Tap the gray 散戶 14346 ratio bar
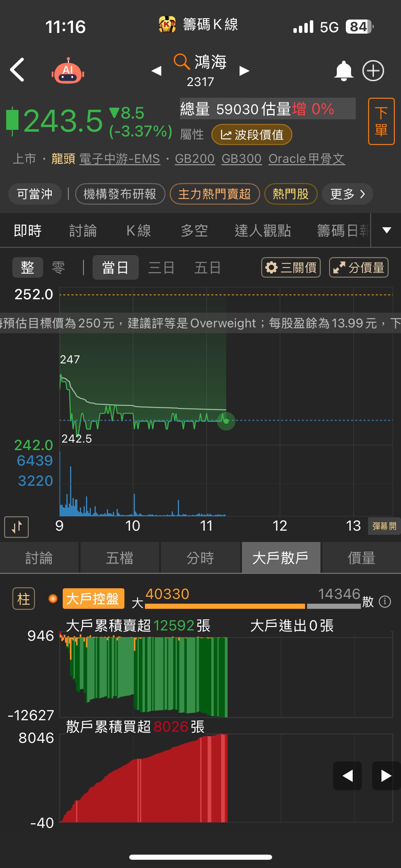The image size is (401, 868). point(334,606)
